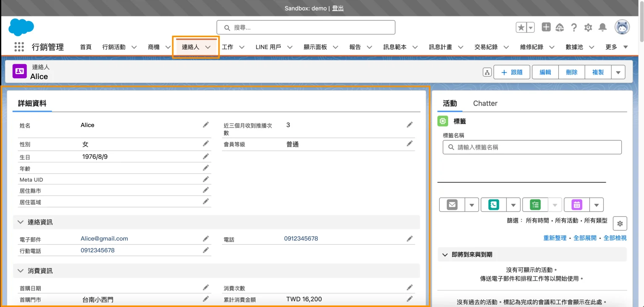The width and height of the screenshot is (644, 307).
Task: Click the new event calendar icon
Action: pyautogui.click(x=577, y=205)
